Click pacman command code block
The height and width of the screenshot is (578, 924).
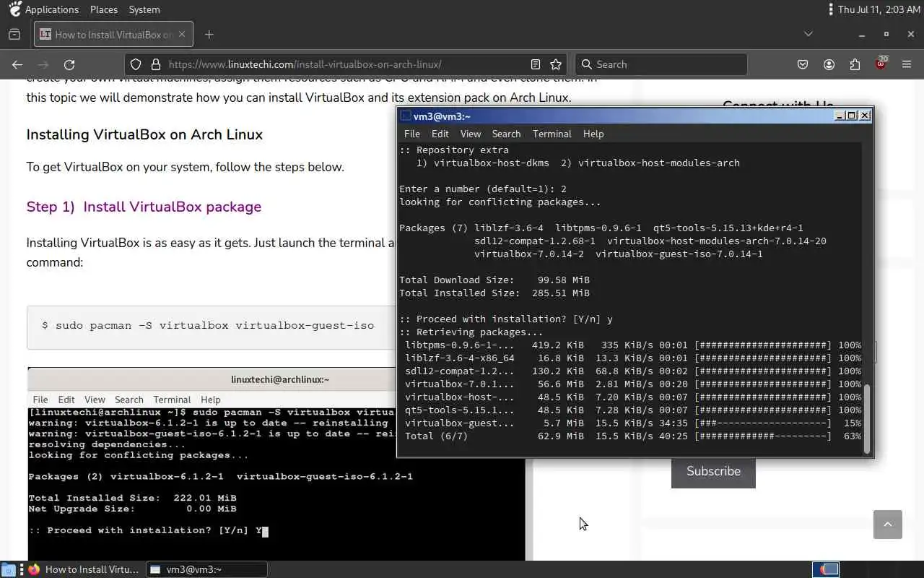tap(211, 327)
